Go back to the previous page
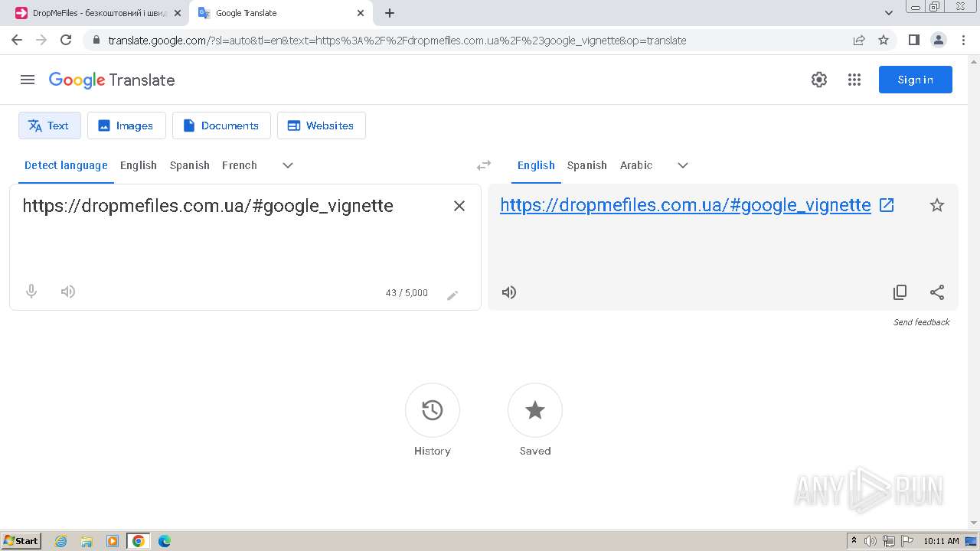The height and width of the screenshot is (551, 980). (x=17, y=40)
